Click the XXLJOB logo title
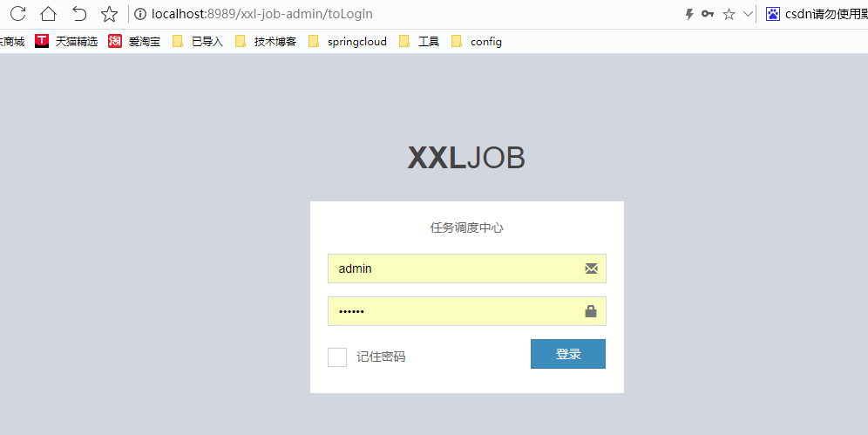 click(x=466, y=159)
